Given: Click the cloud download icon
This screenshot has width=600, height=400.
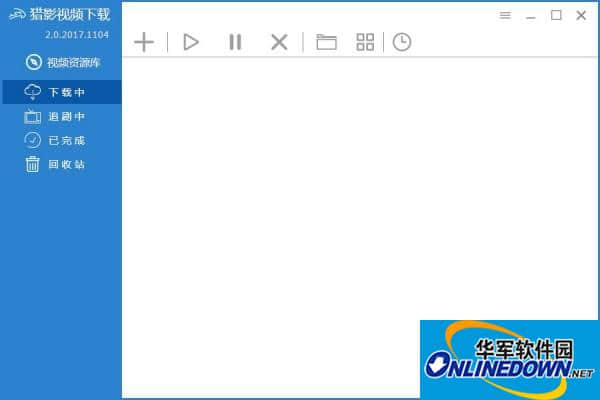Looking at the screenshot, I should click(33, 92).
